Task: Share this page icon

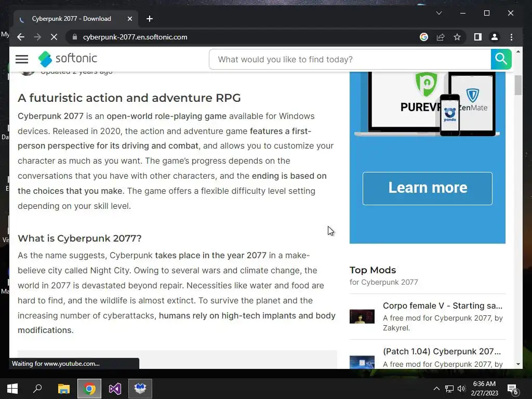Action: point(441,37)
